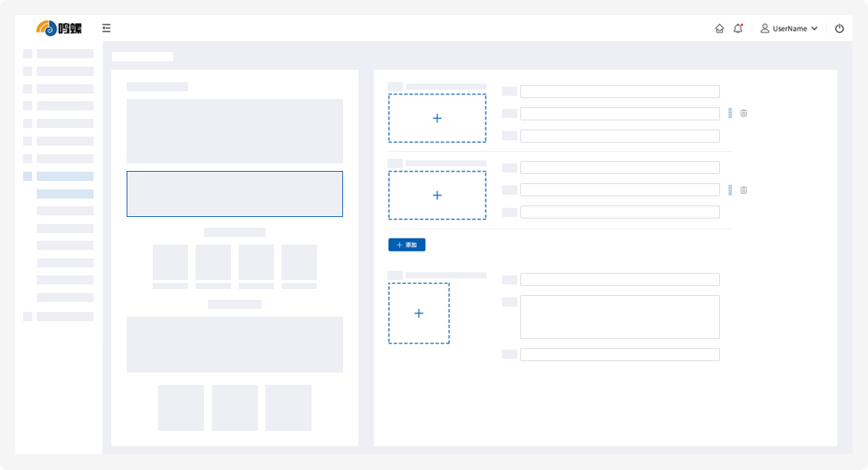Focus the top input field of first entry

tap(619, 91)
